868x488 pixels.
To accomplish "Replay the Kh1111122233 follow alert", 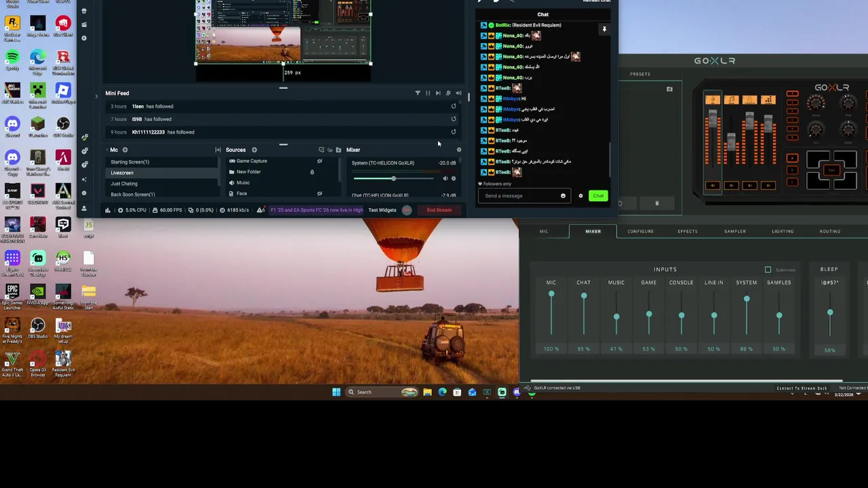I will pos(454,132).
